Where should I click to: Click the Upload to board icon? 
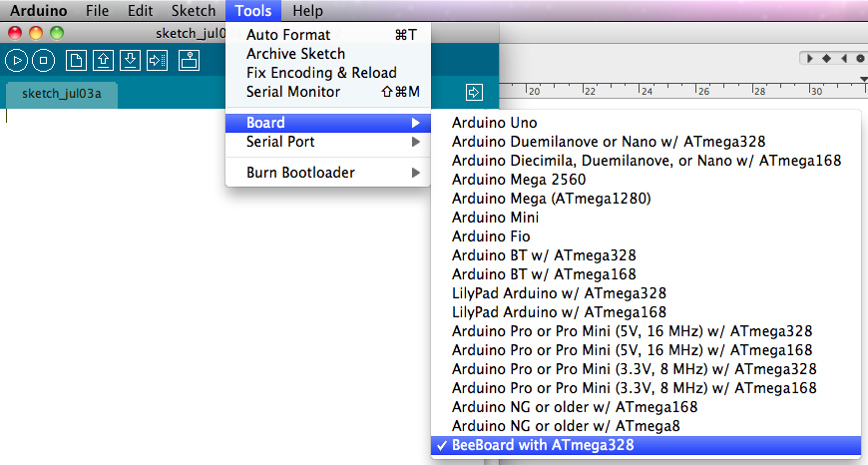158,60
